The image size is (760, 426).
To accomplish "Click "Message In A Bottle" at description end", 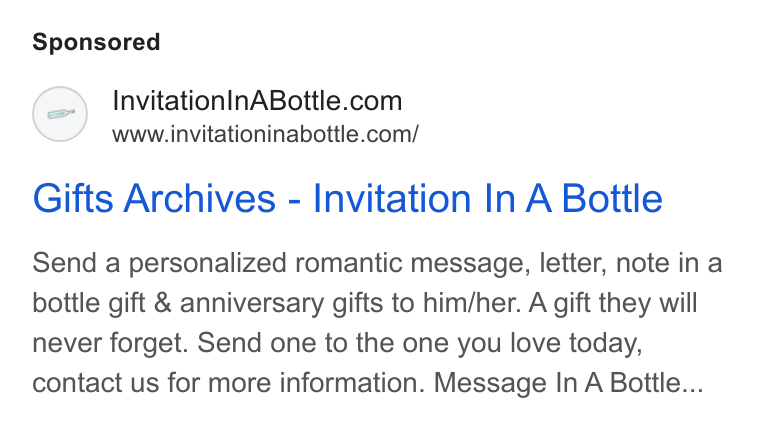I will [557, 383].
